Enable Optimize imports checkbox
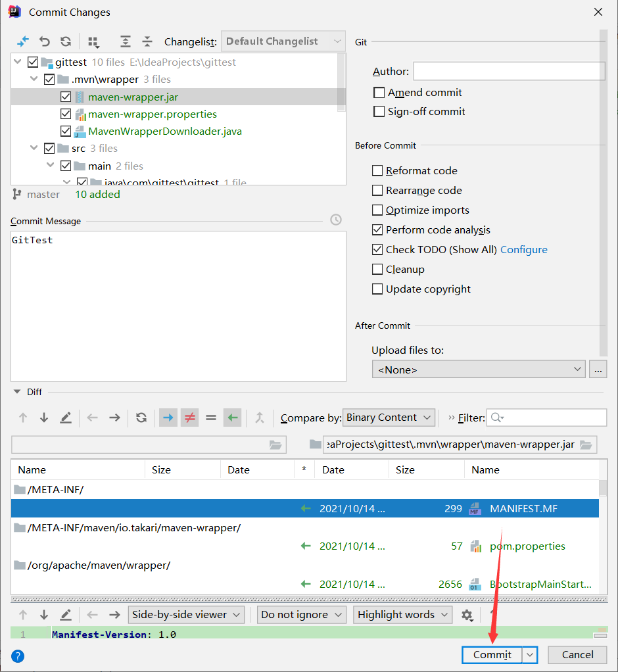Viewport: 618px width, 672px height. 377,210
